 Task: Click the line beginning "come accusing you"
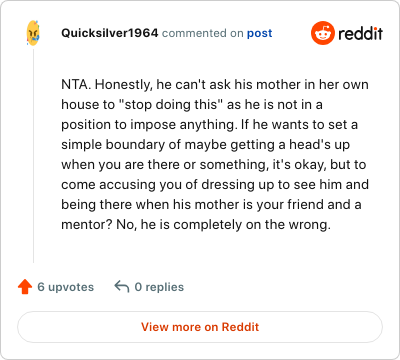[x=215, y=185]
